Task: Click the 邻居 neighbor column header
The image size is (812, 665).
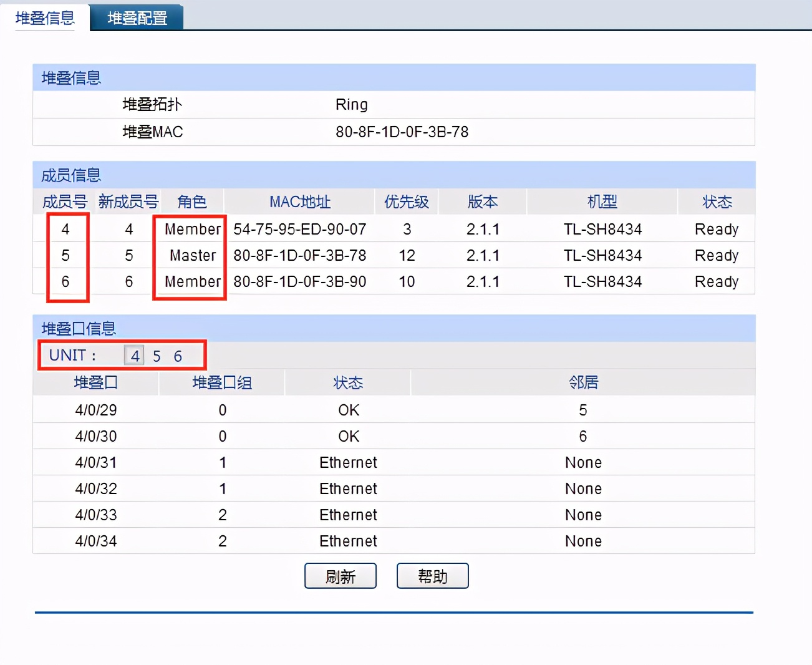Action: coord(583,382)
